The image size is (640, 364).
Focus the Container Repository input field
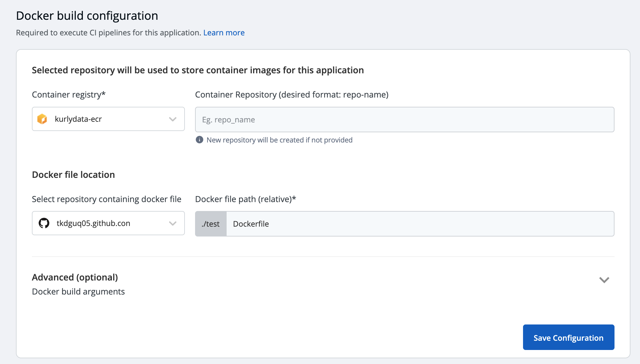(405, 120)
